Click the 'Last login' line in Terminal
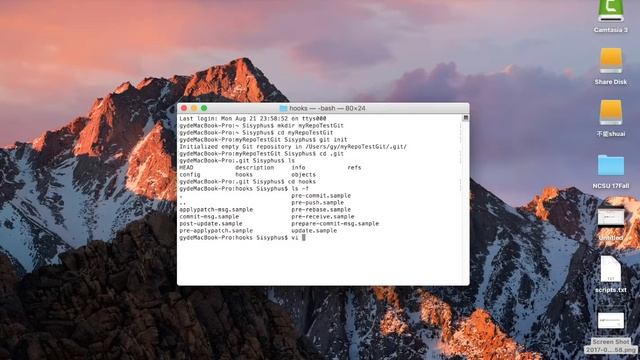The height and width of the screenshot is (360, 640). point(253,118)
